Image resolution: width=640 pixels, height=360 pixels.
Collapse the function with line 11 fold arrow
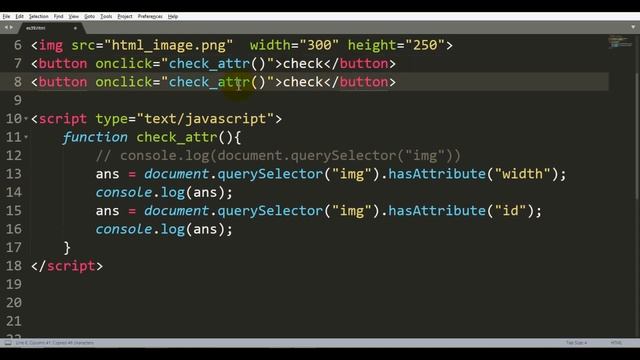[26, 137]
